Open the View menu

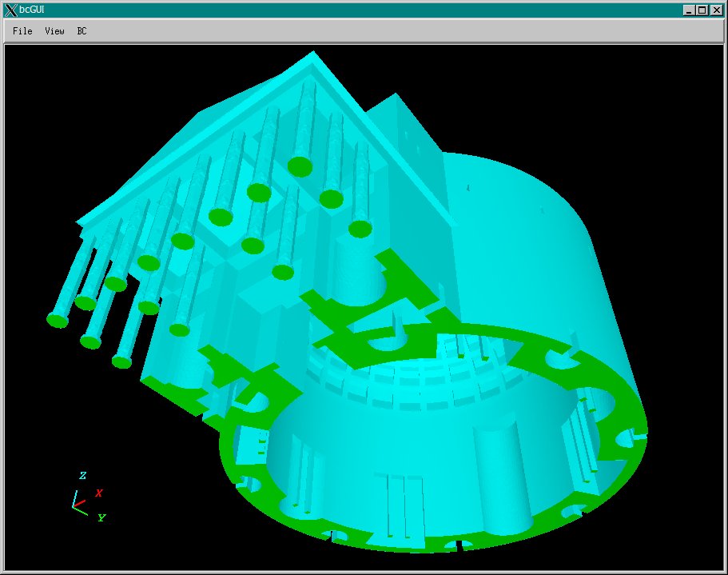click(54, 31)
